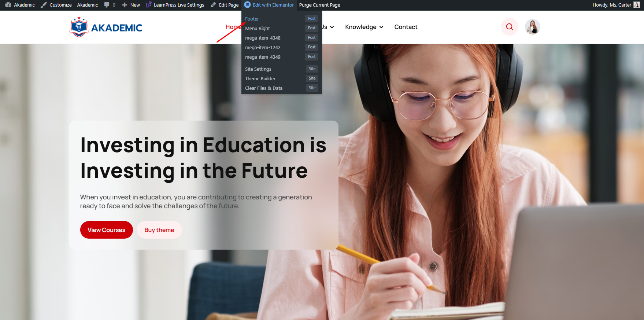The image size is (644, 320).
Task: Click the user avatar in header
Action: 532,27
